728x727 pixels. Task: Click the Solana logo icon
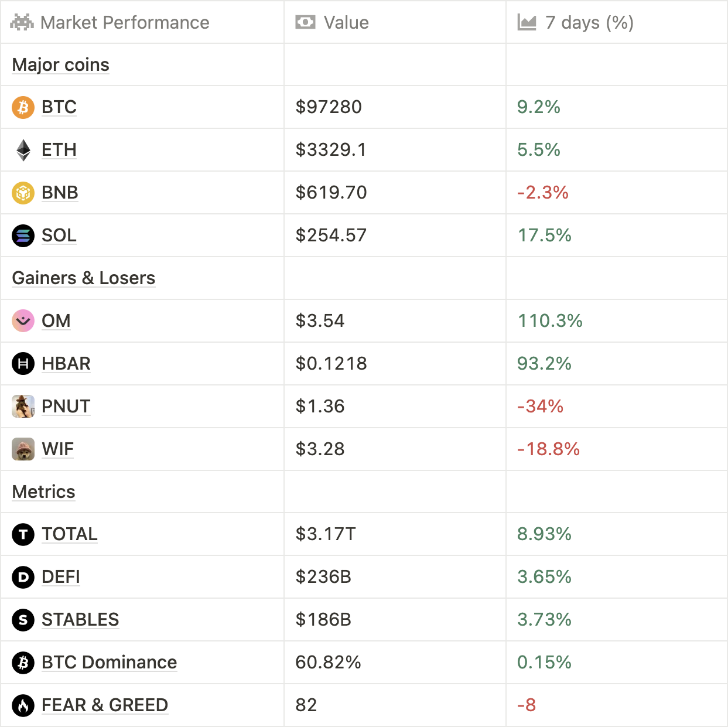[x=23, y=235]
